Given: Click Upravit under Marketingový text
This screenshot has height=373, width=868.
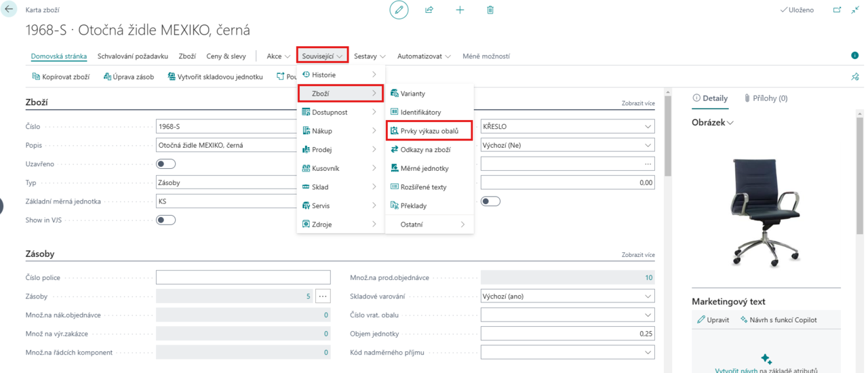Looking at the screenshot, I should click(713, 319).
